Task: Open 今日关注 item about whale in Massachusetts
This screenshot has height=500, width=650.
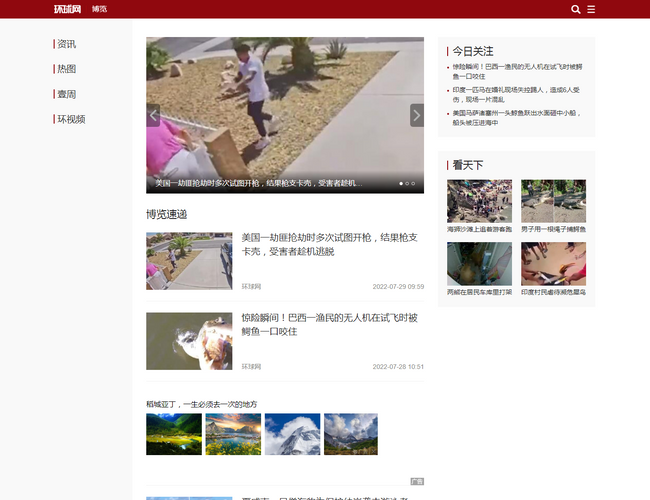Action: coord(515,118)
